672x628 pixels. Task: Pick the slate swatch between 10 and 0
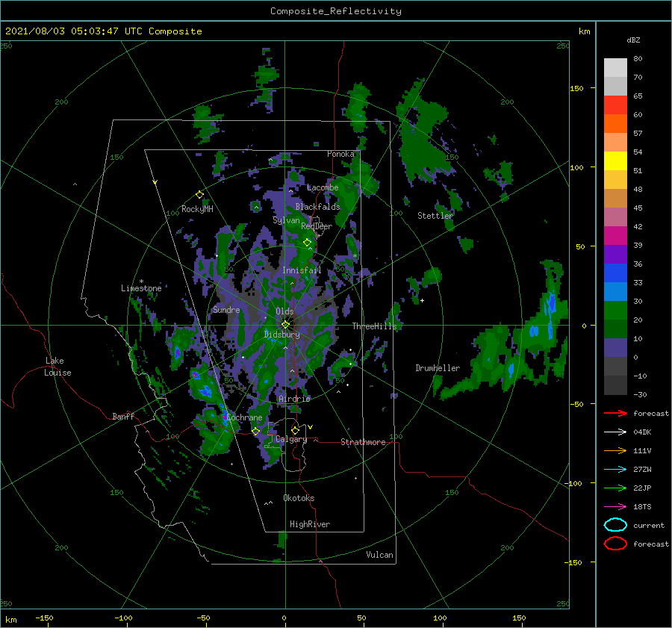615,348
